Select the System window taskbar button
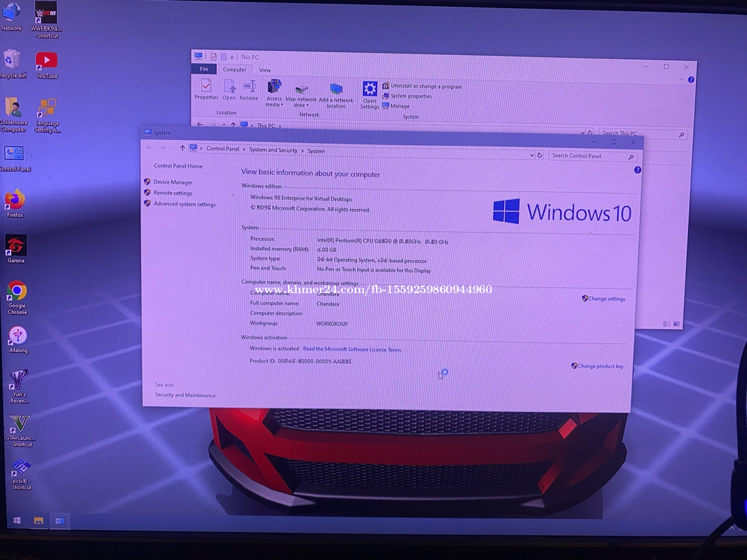 coord(60,520)
